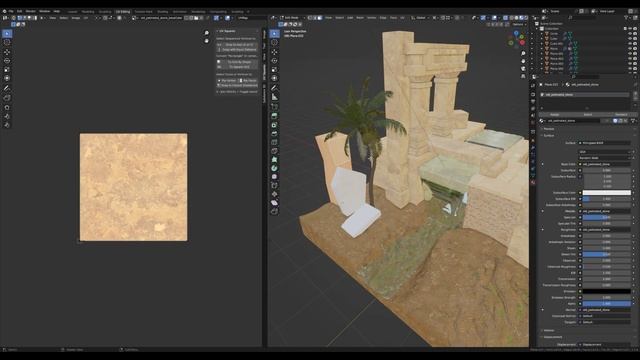Select the Spin tool in the 3D viewport

(x=274, y=168)
